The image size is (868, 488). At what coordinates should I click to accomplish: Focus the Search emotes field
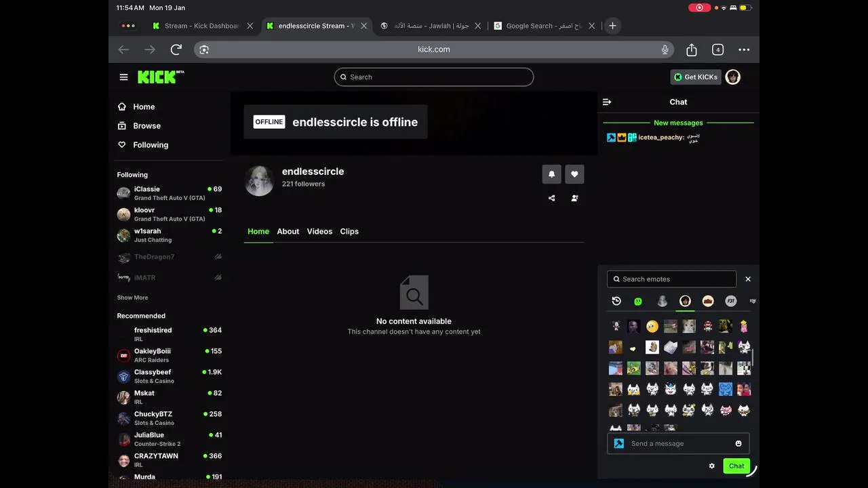point(671,279)
